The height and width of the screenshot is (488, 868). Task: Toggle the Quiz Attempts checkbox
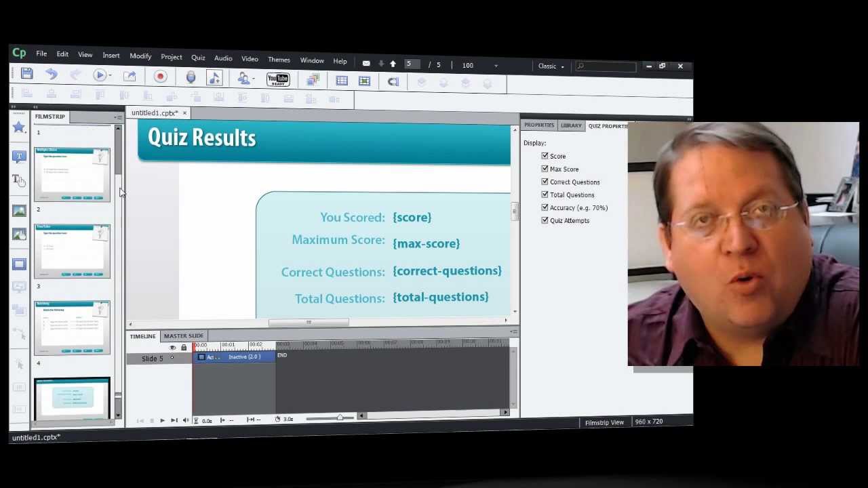545,220
